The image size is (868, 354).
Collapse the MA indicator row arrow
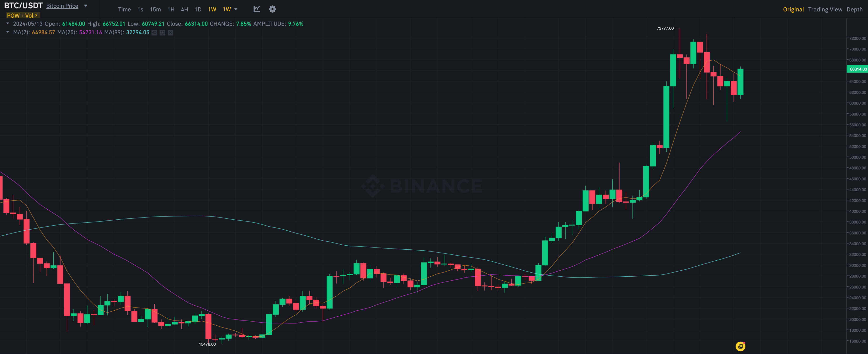click(x=7, y=32)
